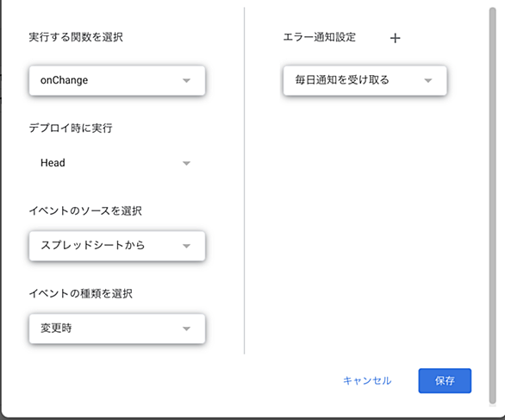Open the onChange function dropdown
505x420 pixels.
[117, 80]
